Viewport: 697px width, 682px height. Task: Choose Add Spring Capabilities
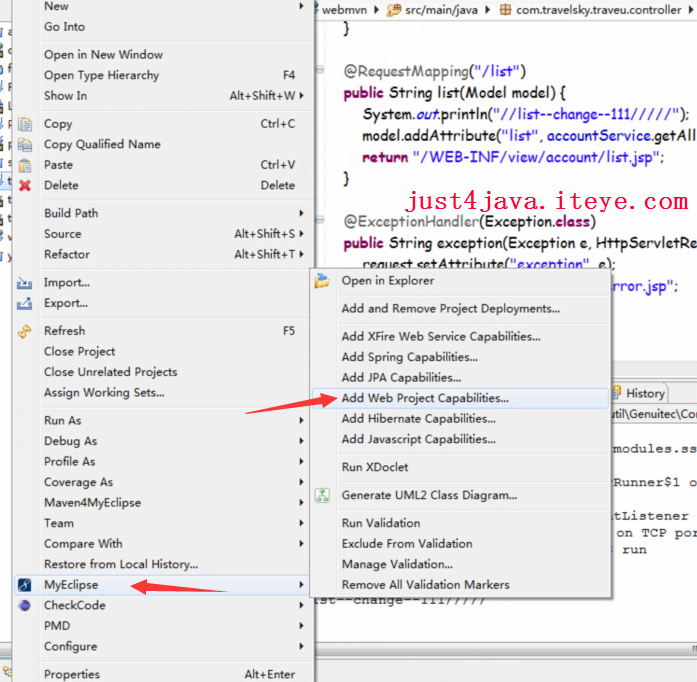coord(409,357)
